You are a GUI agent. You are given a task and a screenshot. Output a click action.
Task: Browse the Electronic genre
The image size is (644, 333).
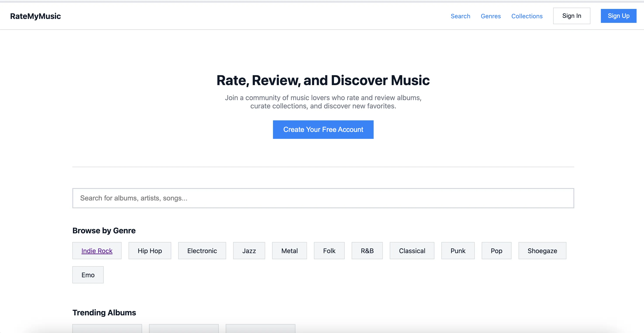[x=202, y=251]
